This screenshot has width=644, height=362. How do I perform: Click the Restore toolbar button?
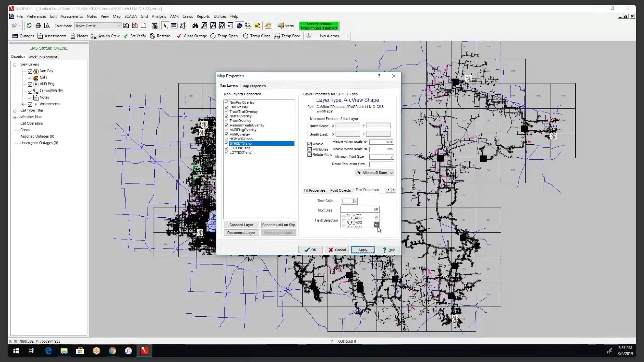pos(160,36)
